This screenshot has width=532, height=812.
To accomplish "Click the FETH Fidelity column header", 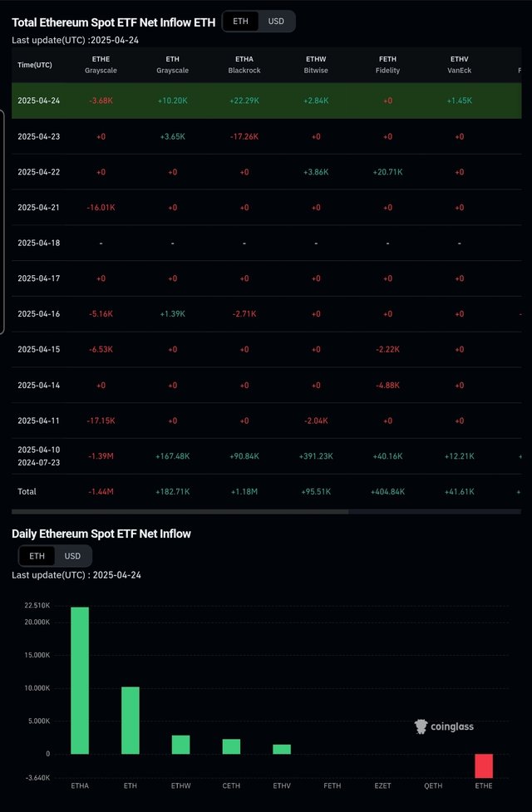I will 387,65.
